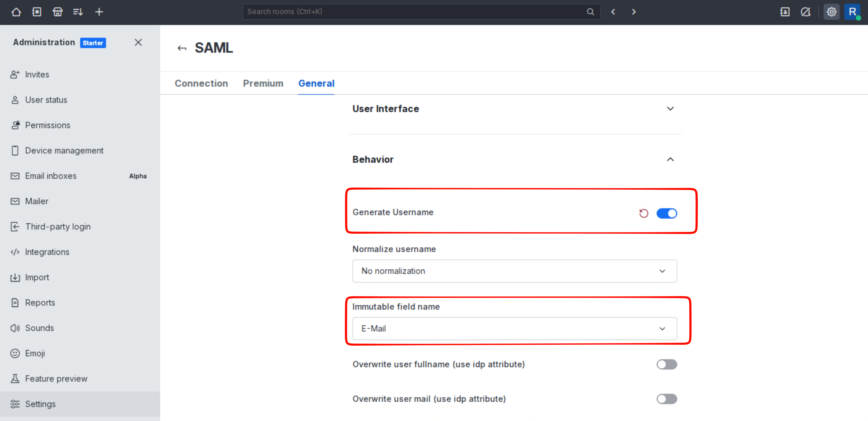Focus the Search rooms field
Screen dimensions: 868x421
pos(421,12)
